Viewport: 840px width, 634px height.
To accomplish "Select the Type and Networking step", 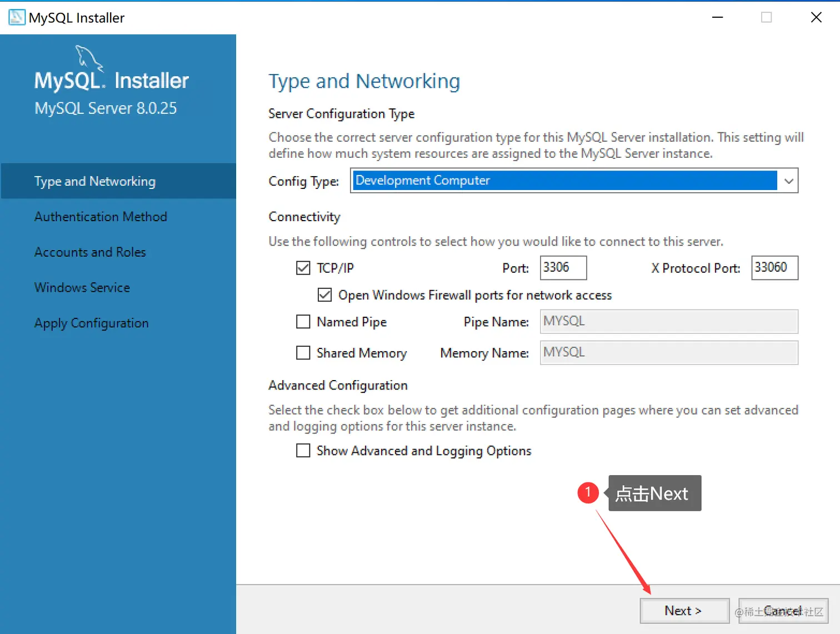I will pyautogui.click(x=118, y=181).
